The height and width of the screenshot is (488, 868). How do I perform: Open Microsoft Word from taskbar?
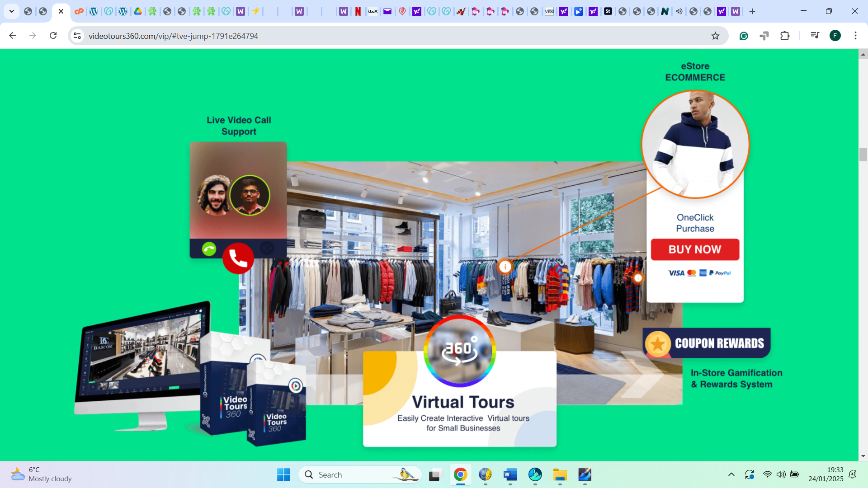point(510,475)
